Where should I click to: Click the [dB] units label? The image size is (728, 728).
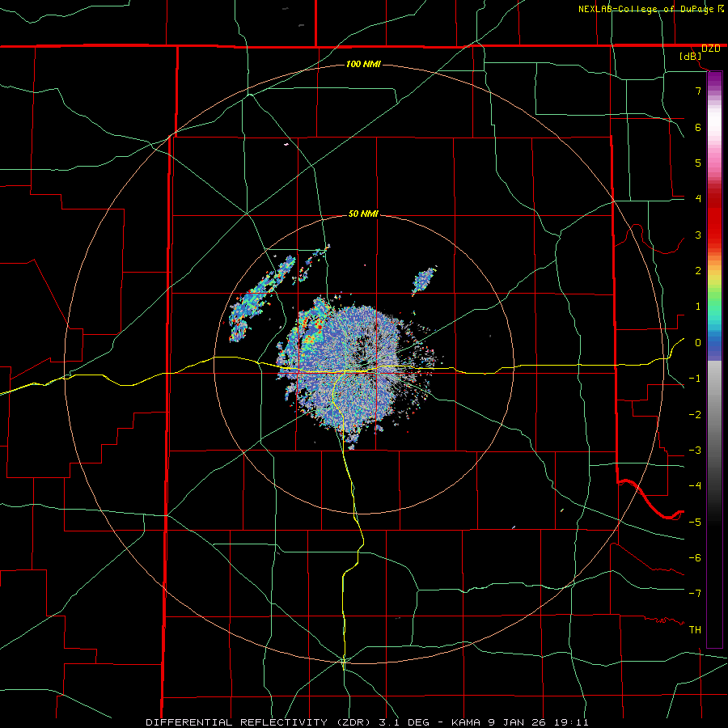point(691,57)
